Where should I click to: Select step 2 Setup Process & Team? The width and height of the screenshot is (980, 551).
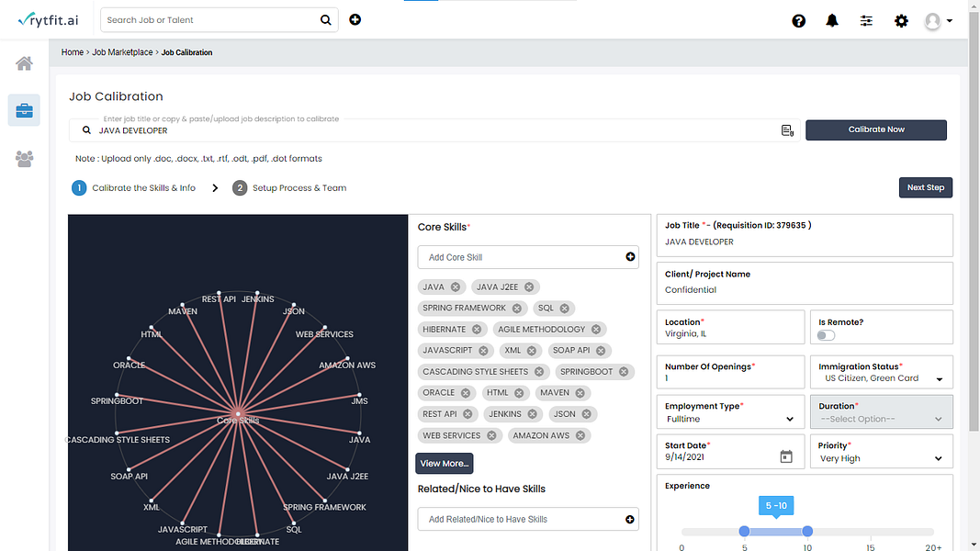[289, 188]
